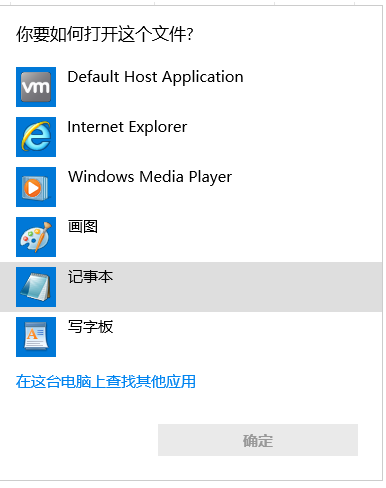This screenshot has width=386, height=488.
Task: Select the 画图 text label
Action: pyautogui.click(x=83, y=227)
